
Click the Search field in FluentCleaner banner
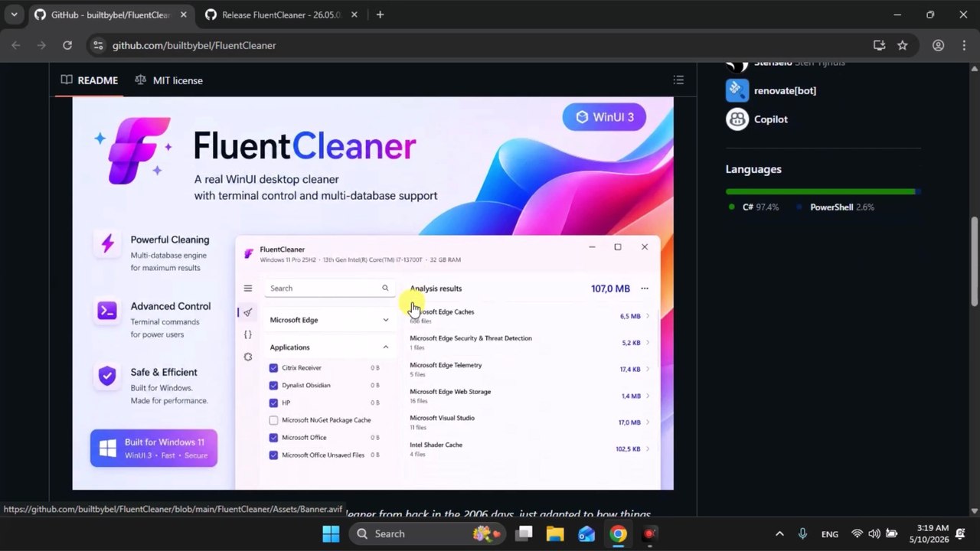coord(329,289)
